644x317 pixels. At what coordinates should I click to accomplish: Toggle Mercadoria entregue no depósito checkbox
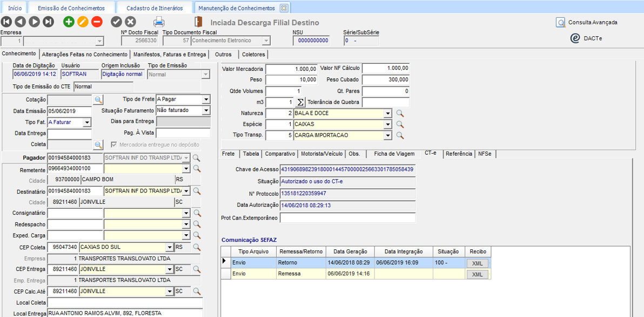[113, 144]
